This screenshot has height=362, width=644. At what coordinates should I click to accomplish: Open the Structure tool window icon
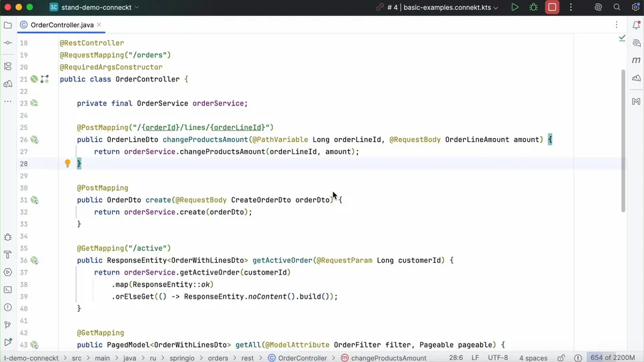click(8, 66)
